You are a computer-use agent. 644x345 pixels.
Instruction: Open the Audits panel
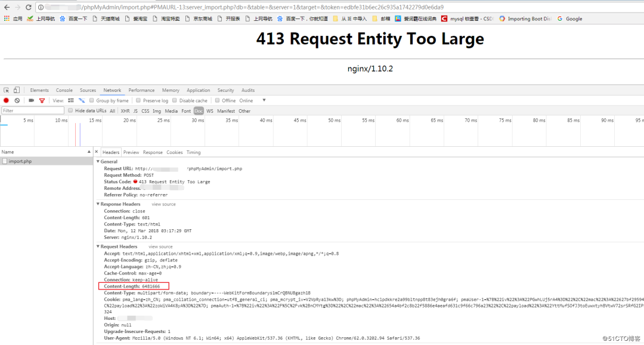[x=248, y=90]
